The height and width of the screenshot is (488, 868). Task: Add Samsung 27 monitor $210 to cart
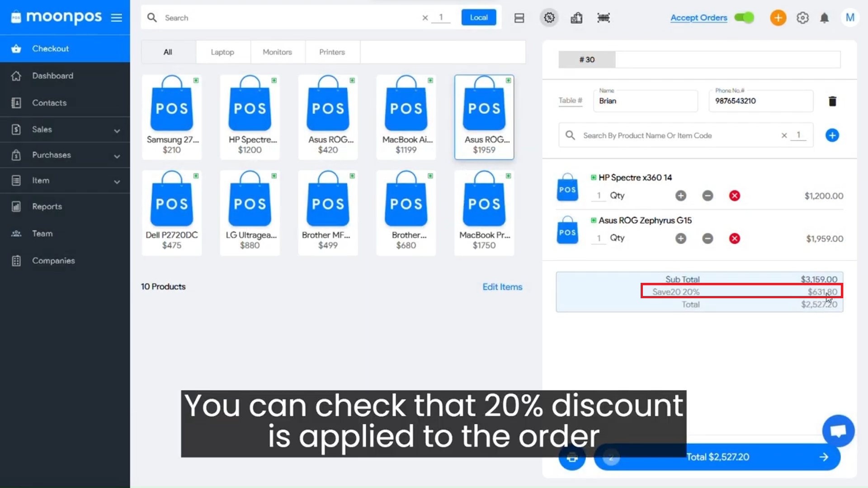[172, 117]
